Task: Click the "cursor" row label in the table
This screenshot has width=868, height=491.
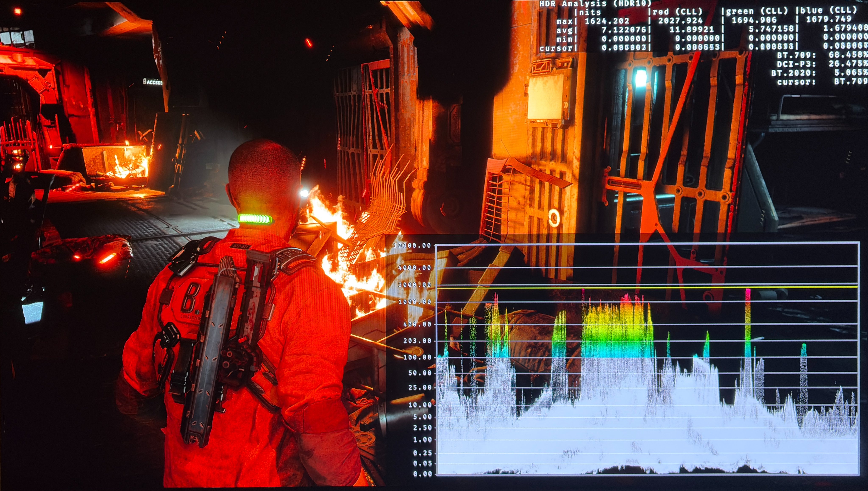Action: coord(556,48)
